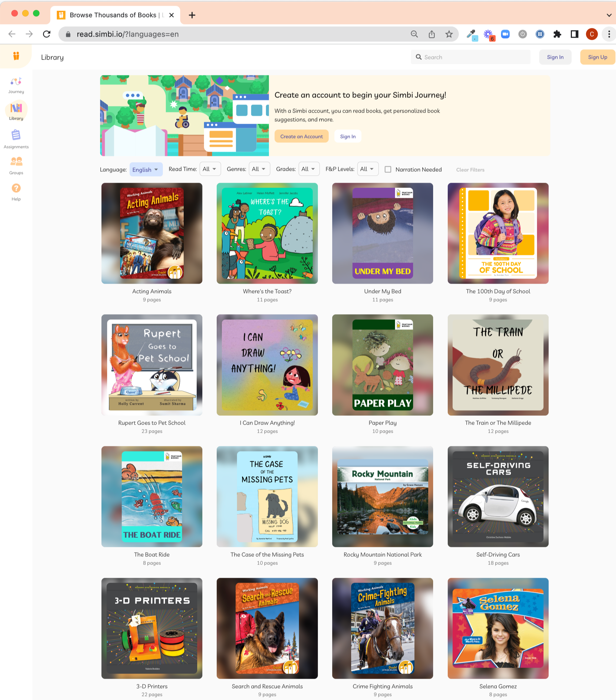Open the Acting Animals book cover
This screenshot has width=616, height=700.
[152, 233]
